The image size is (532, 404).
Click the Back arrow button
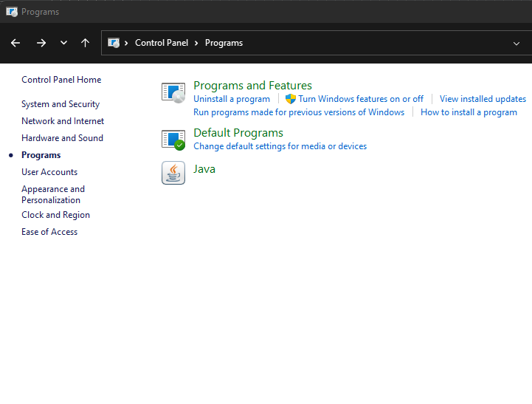[x=15, y=43]
